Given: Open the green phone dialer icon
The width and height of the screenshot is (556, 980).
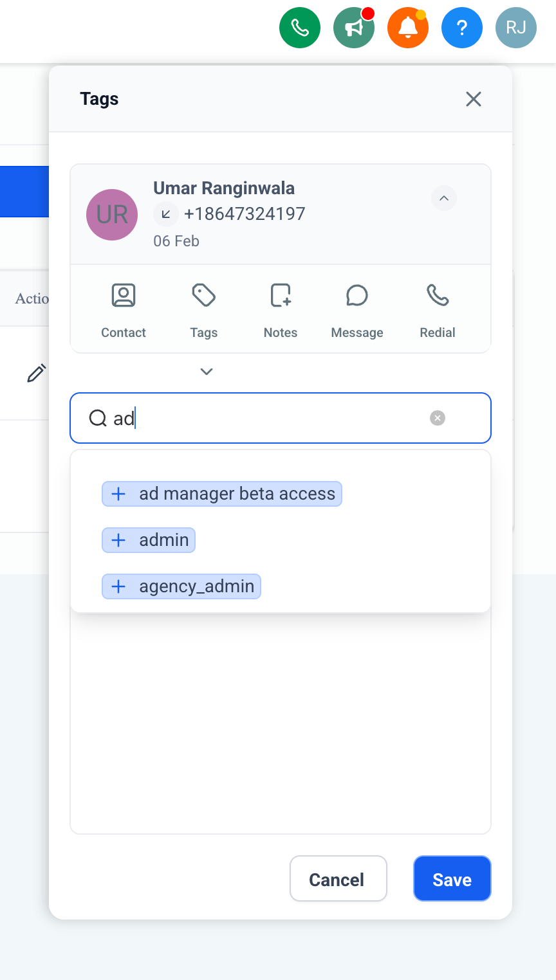Looking at the screenshot, I should tap(300, 28).
